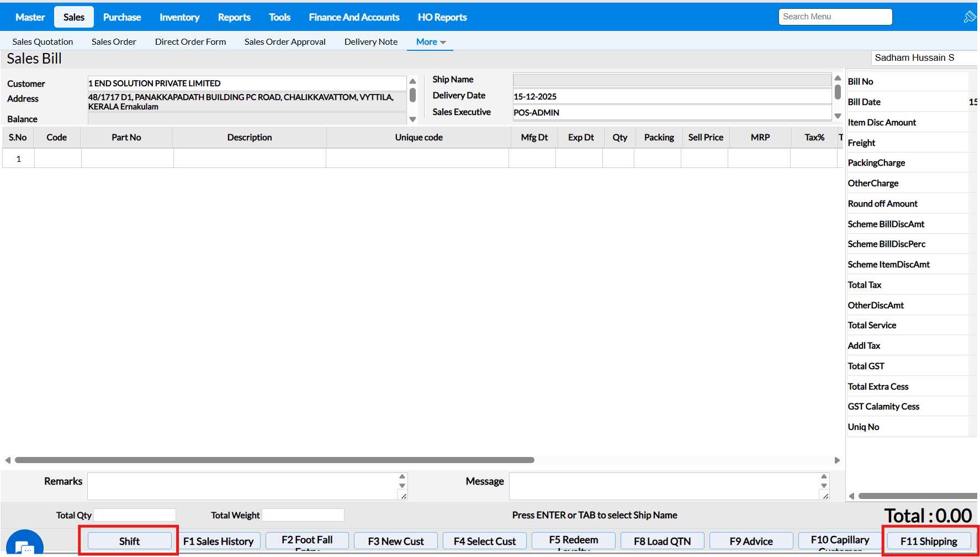Click the Customer name field
The width and height of the screenshot is (980, 557).
(247, 83)
